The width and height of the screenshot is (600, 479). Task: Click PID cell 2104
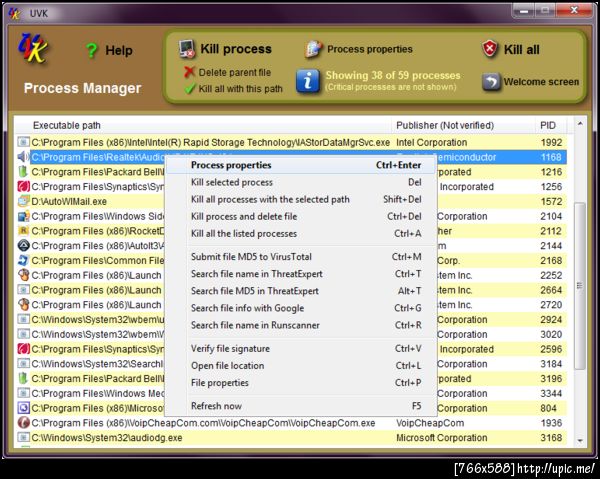pyautogui.click(x=551, y=217)
